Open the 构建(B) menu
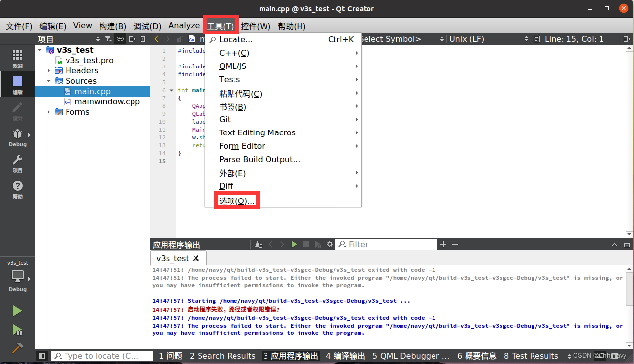This screenshot has height=364, width=634. coord(112,26)
